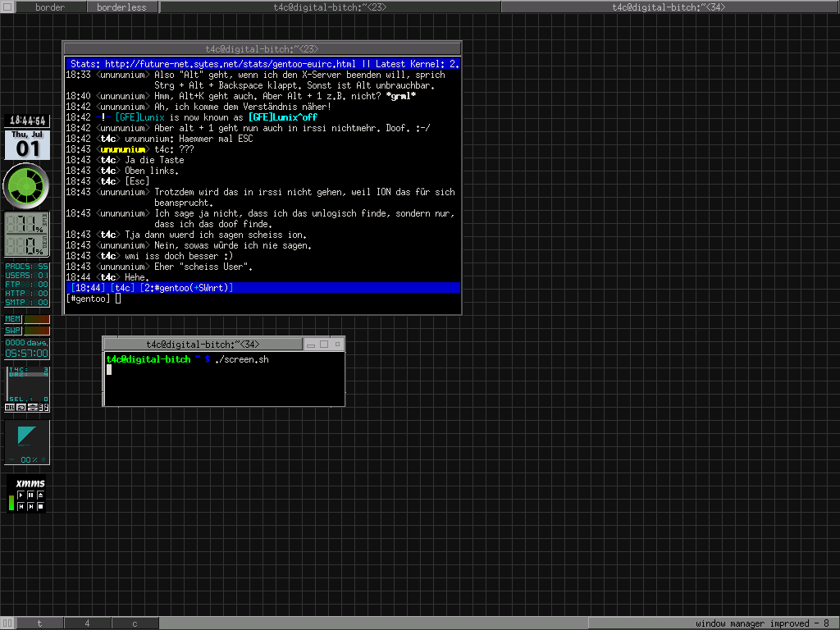This screenshot has height=630, width=840.
Task: Click the plus sign in the volume dock app
Action: [43, 459]
